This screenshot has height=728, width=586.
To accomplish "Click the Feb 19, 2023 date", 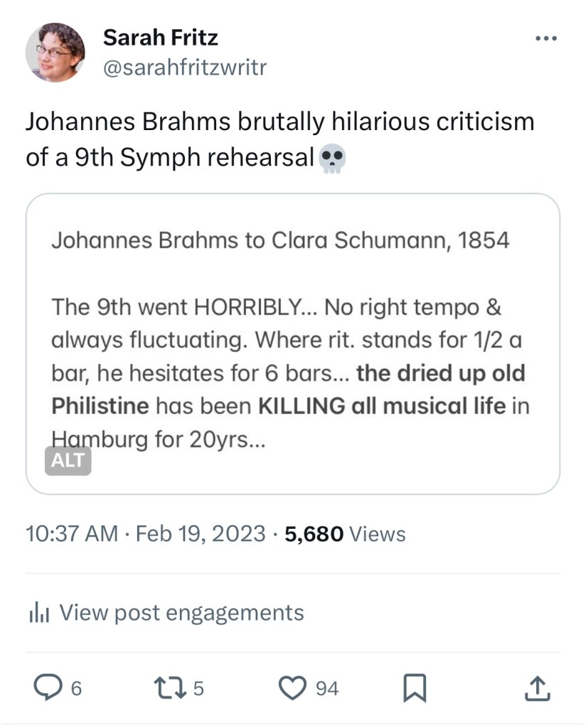I will pyautogui.click(x=200, y=533).
